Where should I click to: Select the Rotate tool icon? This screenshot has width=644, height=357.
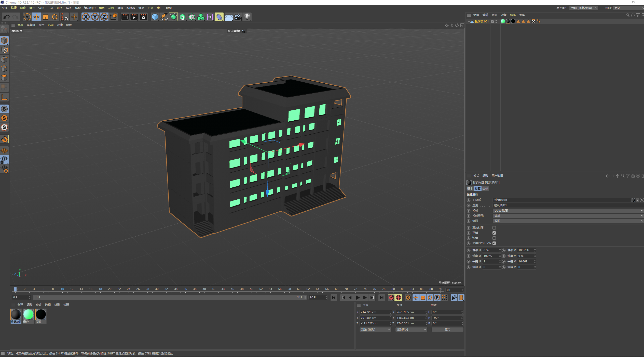55,17
